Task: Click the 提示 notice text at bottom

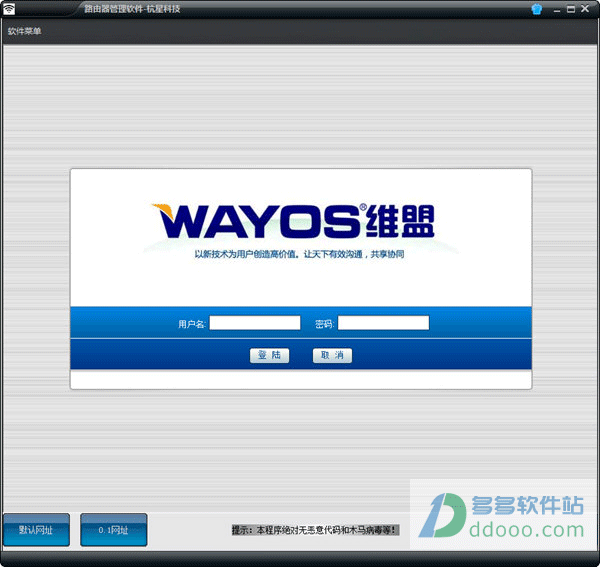Action: click(x=315, y=530)
